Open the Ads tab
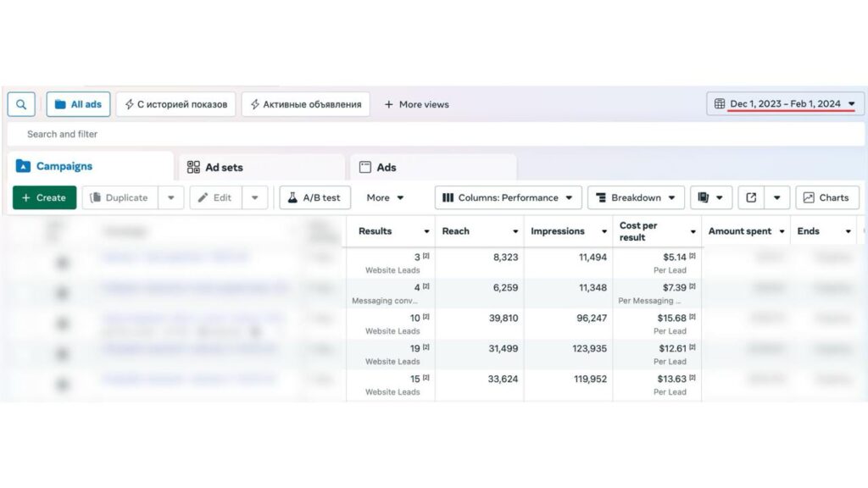This screenshot has height=488, width=868. click(387, 167)
